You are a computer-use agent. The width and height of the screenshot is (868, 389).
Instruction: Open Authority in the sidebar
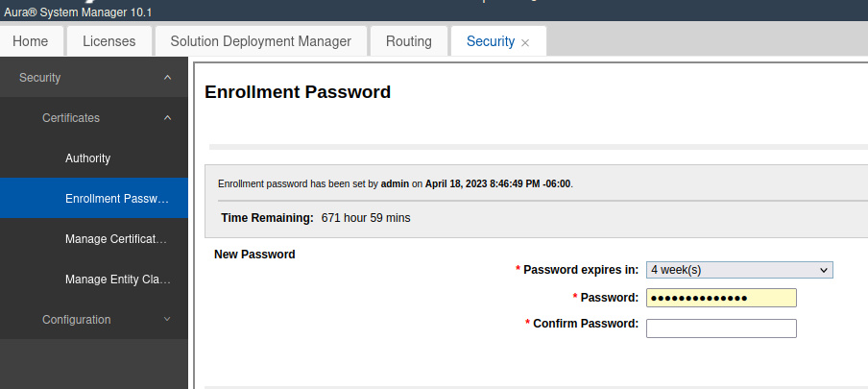[88, 158]
